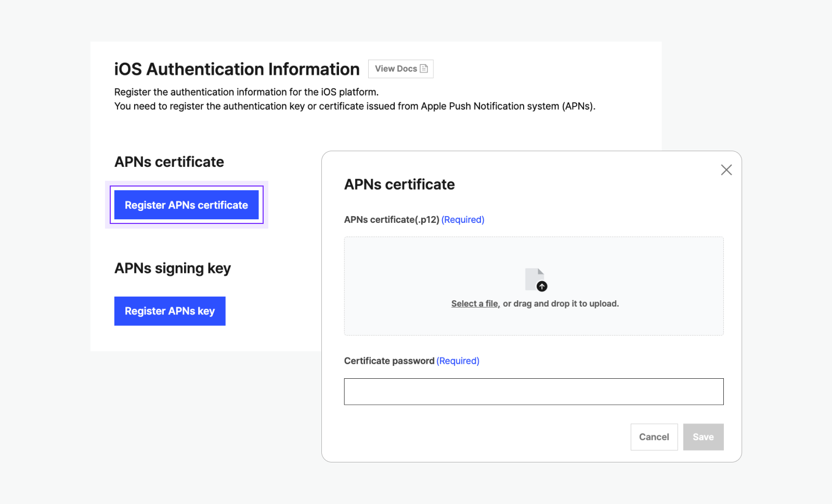Click the description line mentioning Apple Push Notification
832x504 pixels.
(x=355, y=106)
